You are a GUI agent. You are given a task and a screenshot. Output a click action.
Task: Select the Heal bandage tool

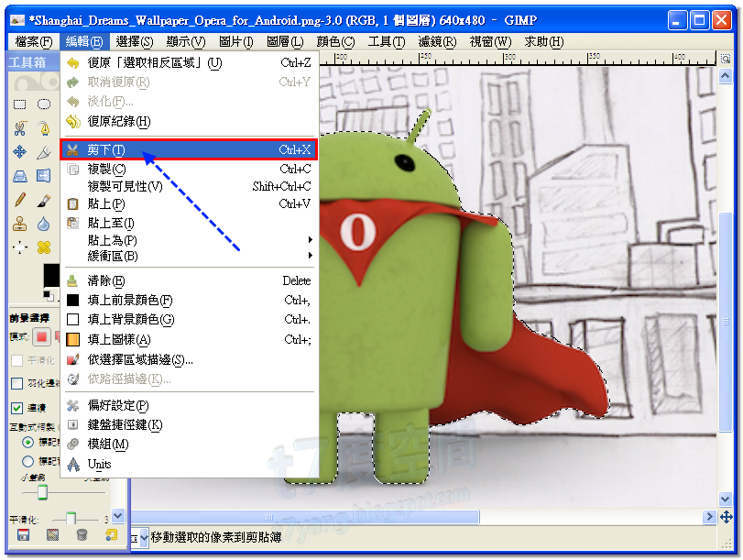click(x=44, y=247)
